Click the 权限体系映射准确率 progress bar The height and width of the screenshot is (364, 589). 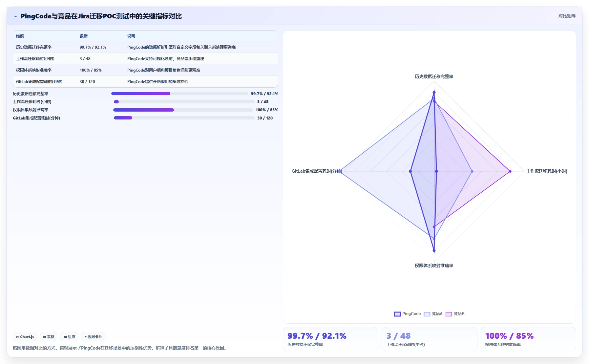point(183,110)
